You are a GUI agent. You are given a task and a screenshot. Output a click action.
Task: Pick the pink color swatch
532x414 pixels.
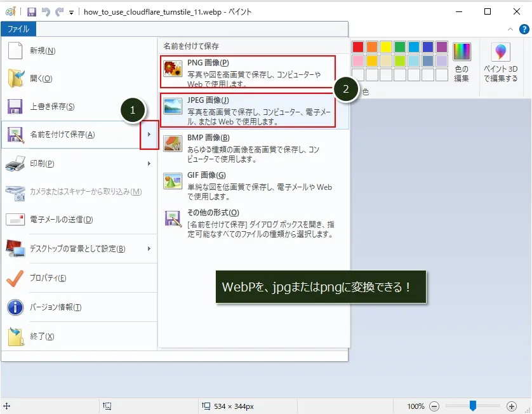point(358,61)
